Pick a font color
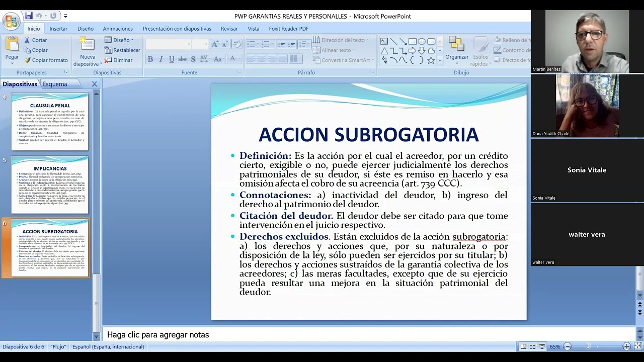This screenshot has width=644, height=362. pos(234,59)
